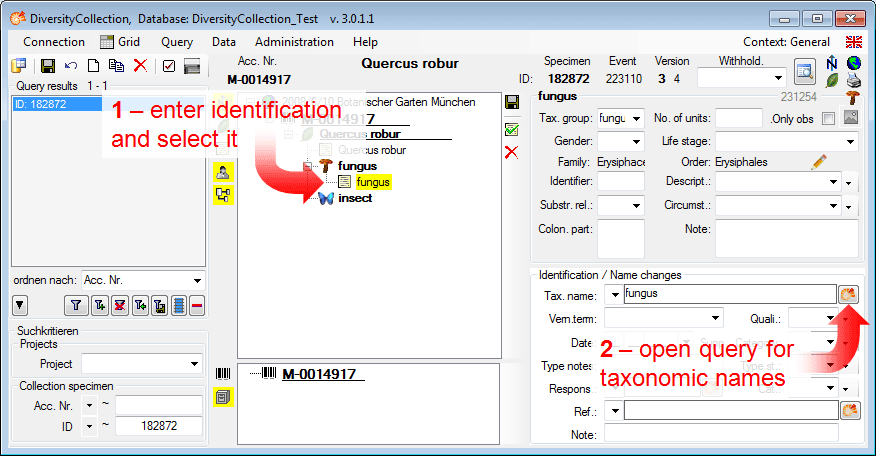
Task: Click the Tax. name input field
Action: [x=727, y=294]
